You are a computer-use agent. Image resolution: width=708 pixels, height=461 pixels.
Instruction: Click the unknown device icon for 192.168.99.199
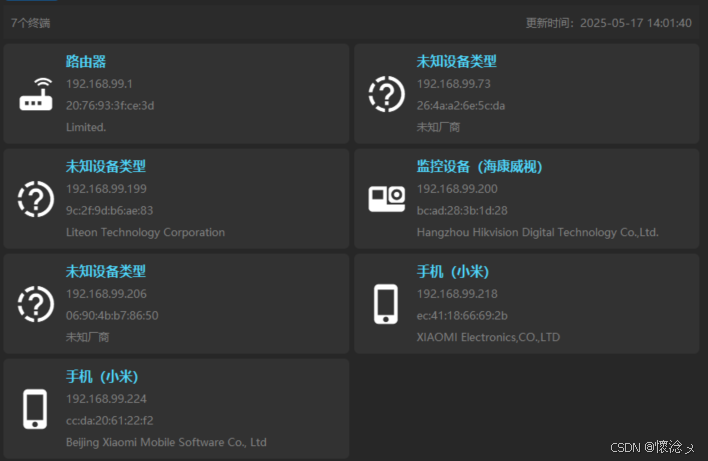36,199
